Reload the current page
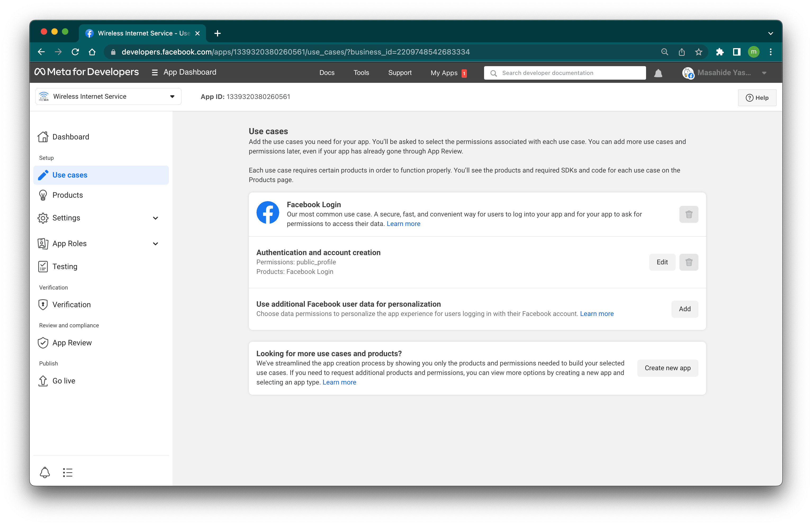This screenshot has height=525, width=812. click(x=75, y=52)
